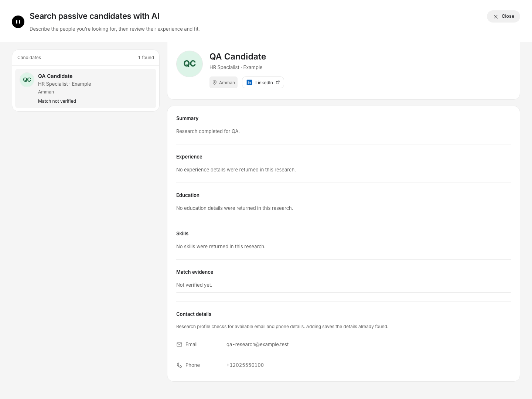532x399 pixels.
Task: Click the LinkedIn logo icon
Action: click(x=249, y=82)
